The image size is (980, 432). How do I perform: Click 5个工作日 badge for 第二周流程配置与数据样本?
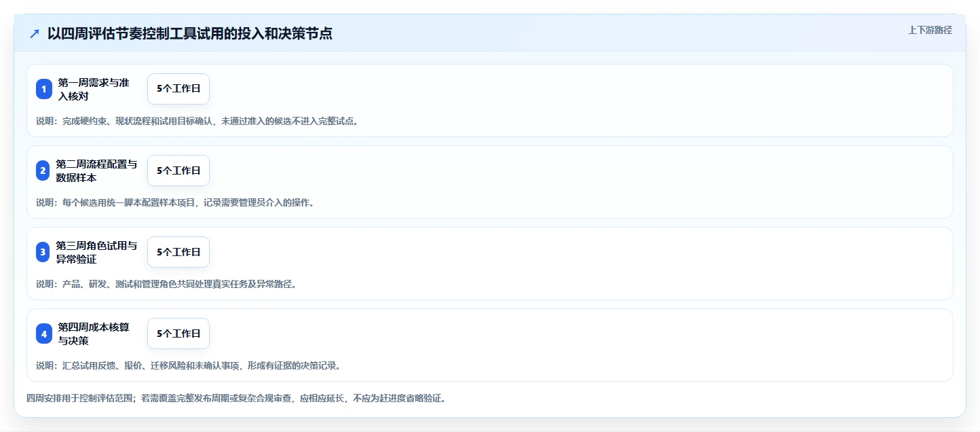(178, 170)
